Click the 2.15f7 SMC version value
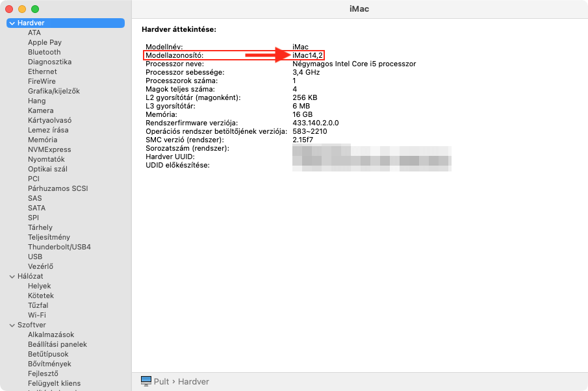The image size is (588, 391). (303, 140)
